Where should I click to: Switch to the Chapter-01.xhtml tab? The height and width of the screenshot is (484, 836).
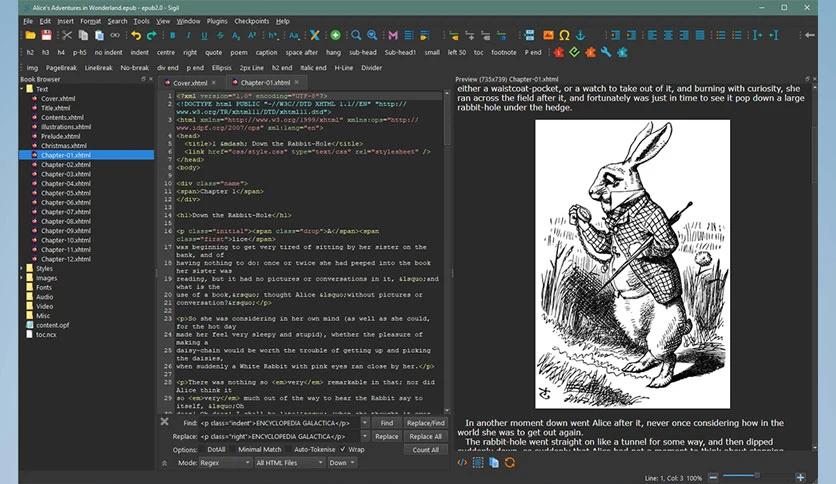(x=265, y=83)
